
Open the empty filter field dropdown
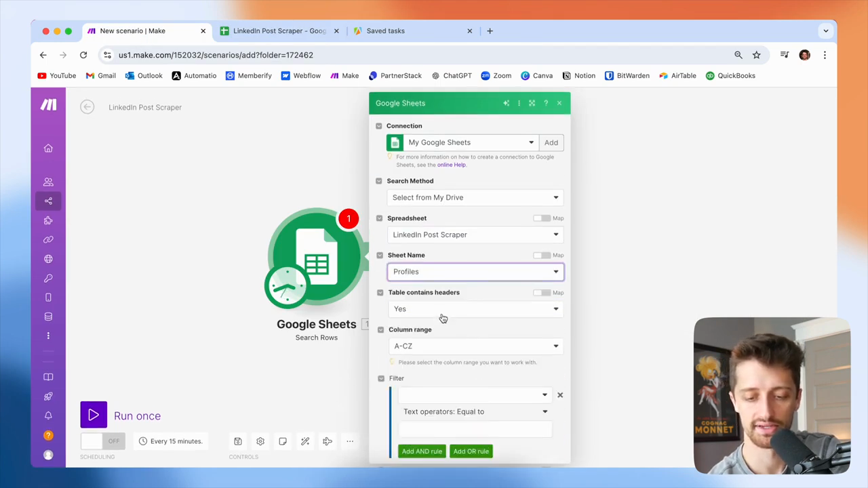(x=475, y=395)
